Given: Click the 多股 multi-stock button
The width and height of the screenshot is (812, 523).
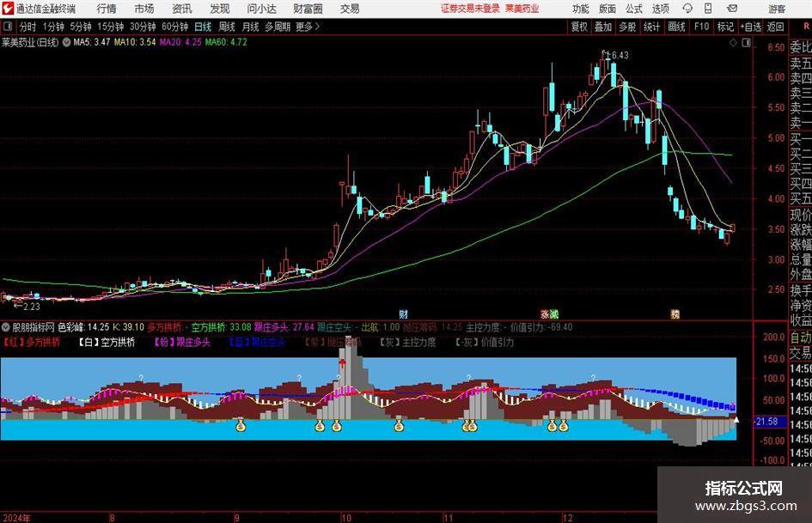Looking at the screenshot, I should click(x=627, y=27).
